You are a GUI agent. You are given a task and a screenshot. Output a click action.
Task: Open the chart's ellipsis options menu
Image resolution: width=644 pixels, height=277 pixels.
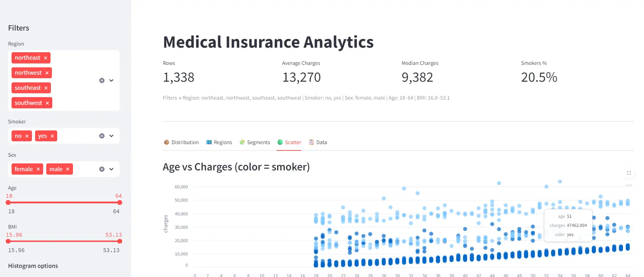pos(629,185)
